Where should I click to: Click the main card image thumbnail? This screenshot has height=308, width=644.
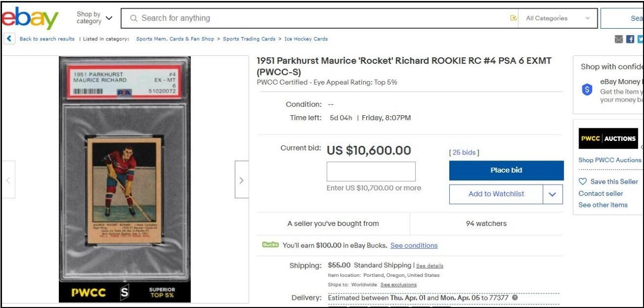pyautogui.click(x=124, y=179)
